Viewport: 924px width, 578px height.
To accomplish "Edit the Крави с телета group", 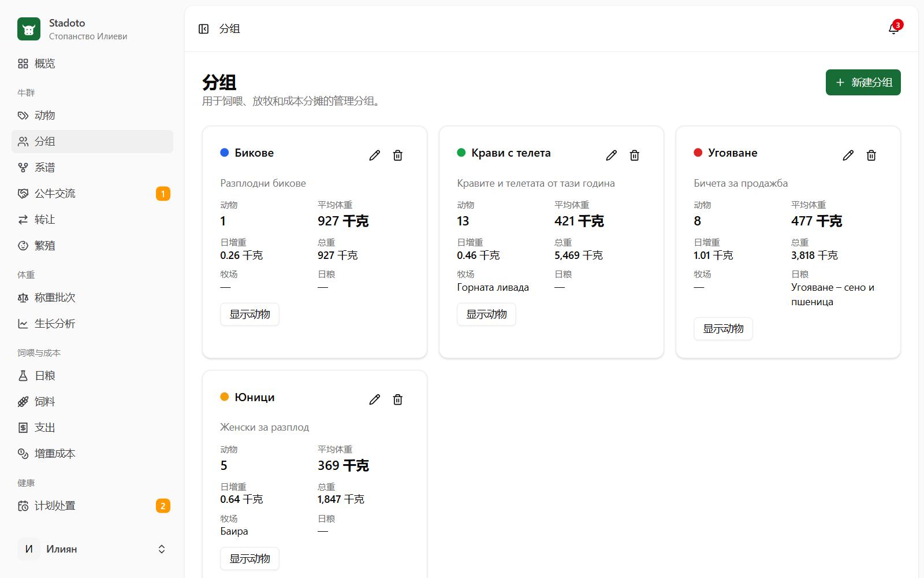I will coord(612,155).
